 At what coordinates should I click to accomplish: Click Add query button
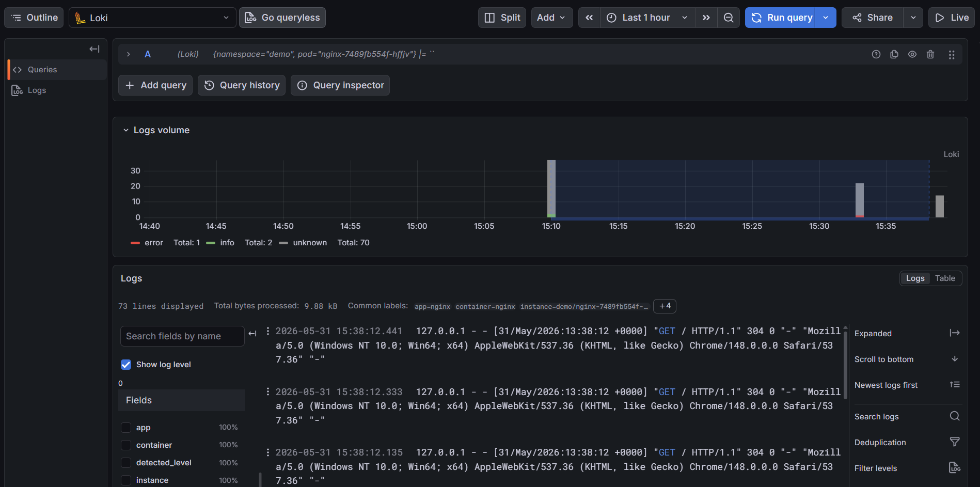[155, 85]
